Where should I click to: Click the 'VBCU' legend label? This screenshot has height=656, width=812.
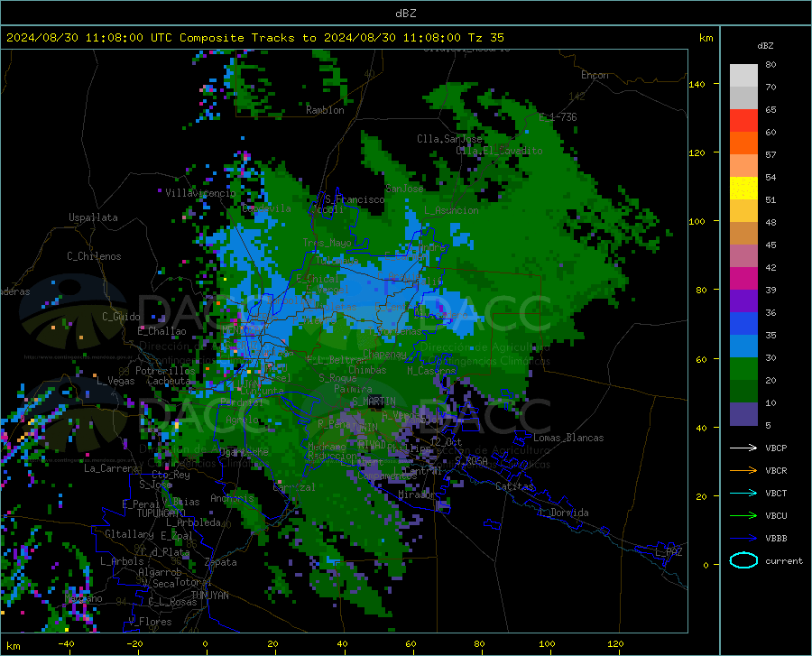pos(776,516)
